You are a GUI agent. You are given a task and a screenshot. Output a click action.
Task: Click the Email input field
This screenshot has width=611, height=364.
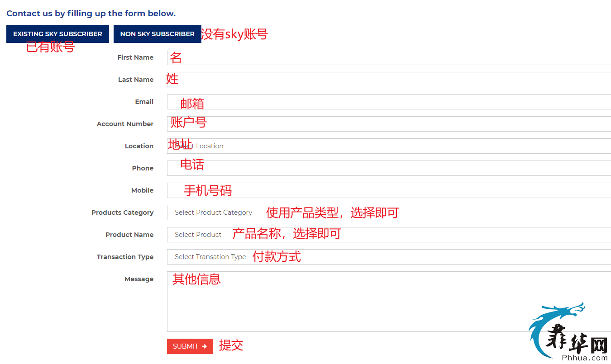(389, 102)
